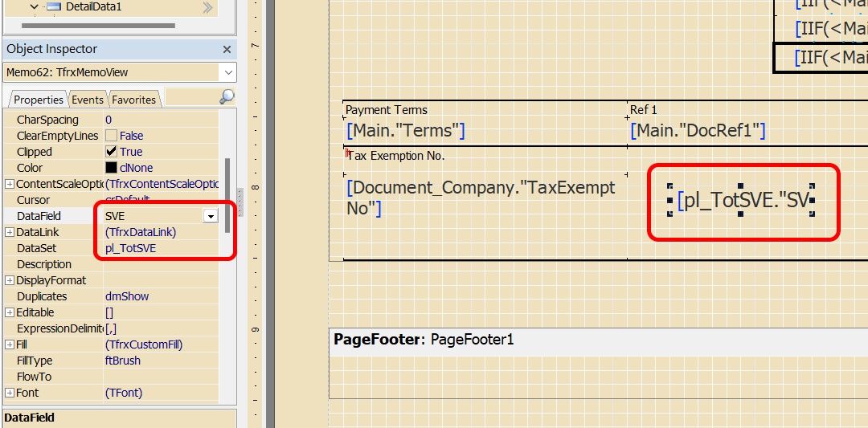Viewport: 868px width, 428px height.
Task: Close the Object Inspector panel
Action: (x=227, y=50)
